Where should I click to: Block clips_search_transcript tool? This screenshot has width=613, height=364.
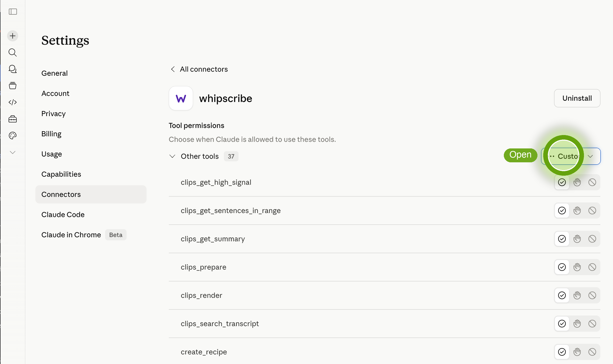[592, 324]
